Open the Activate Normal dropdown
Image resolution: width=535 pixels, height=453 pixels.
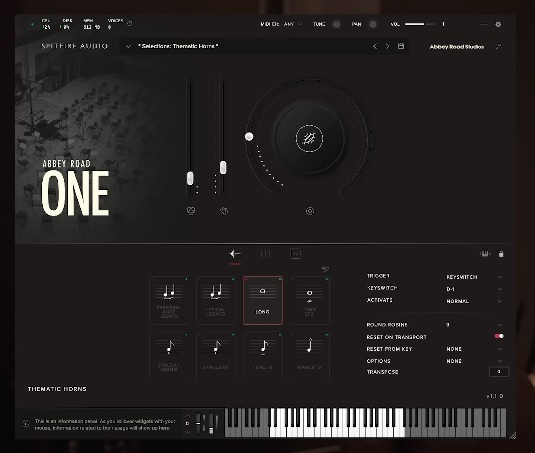(474, 301)
